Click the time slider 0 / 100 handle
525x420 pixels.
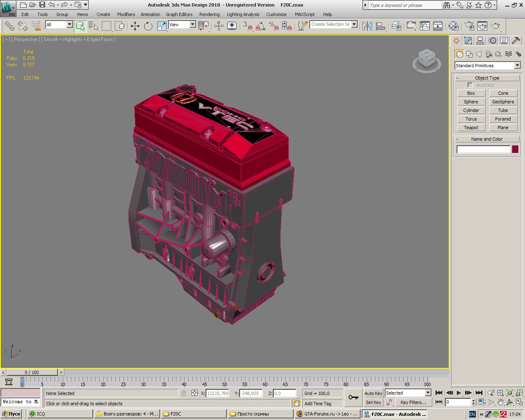[x=32, y=372]
